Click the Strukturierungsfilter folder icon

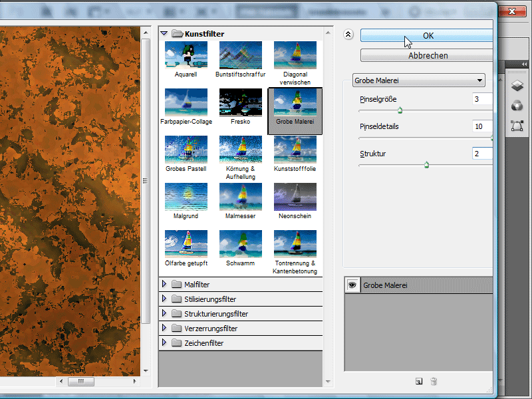point(176,313)
